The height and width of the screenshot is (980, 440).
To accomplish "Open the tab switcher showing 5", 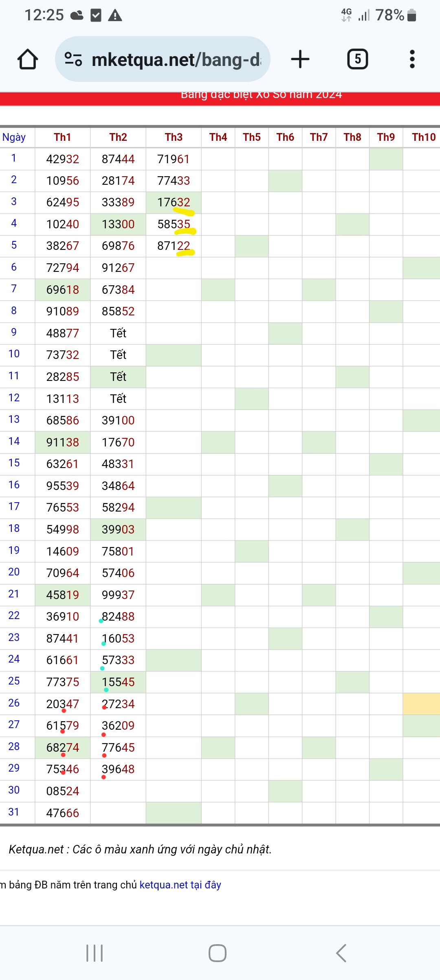I will point(358,59).
